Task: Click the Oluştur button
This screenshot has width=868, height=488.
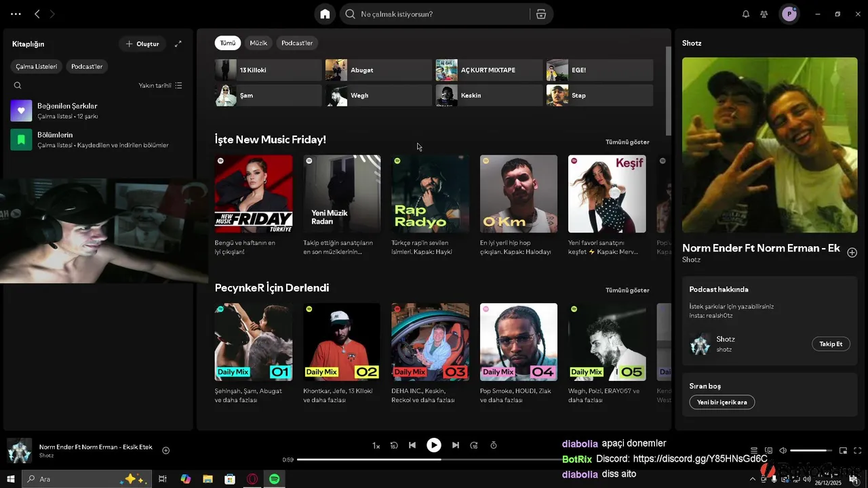Action: pyautogui.click(x=142, y=44)
